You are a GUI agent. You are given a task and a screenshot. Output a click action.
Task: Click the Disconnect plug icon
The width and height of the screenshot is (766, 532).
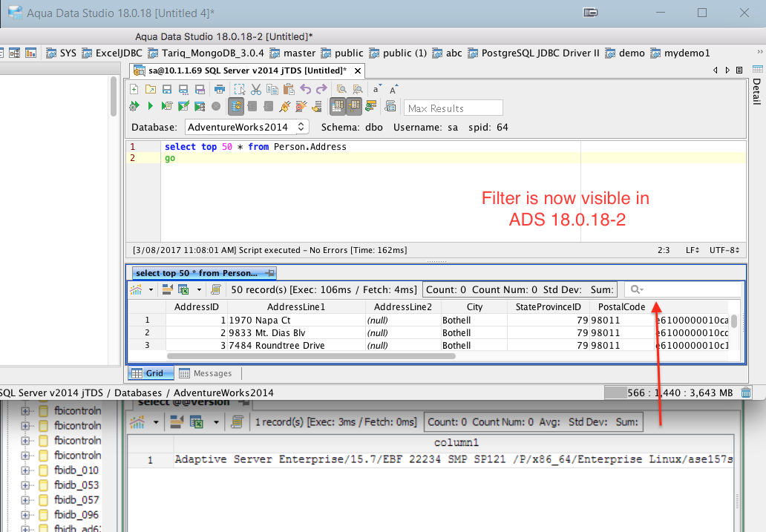click(x=301, y=106)
